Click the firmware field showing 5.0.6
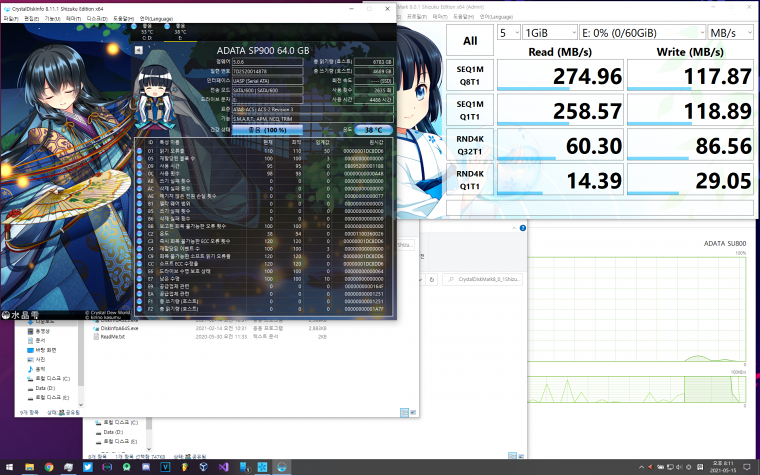Image resolution: width=760 pixels, height=475 pixels. click(267, 62)
